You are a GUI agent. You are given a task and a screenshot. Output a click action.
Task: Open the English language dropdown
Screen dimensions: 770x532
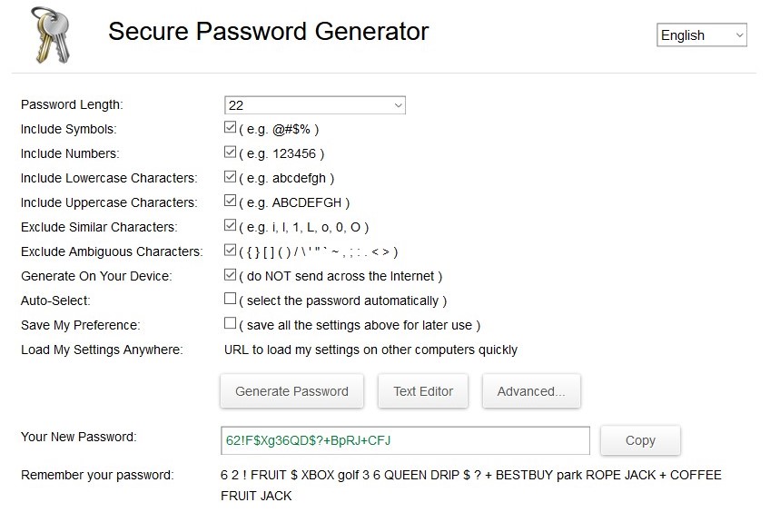tap(702, 34)
